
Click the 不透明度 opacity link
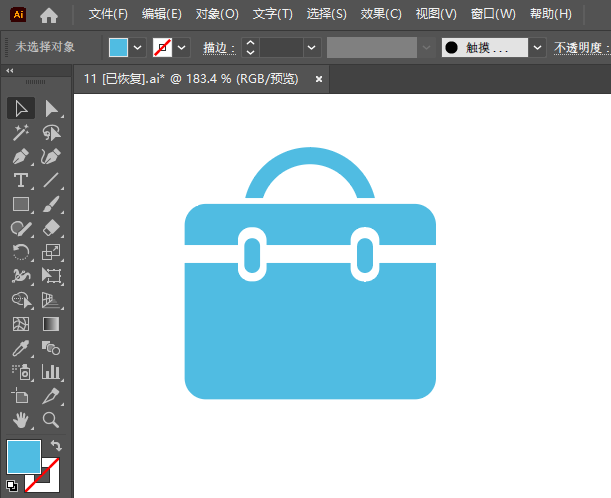coord(581,48)
